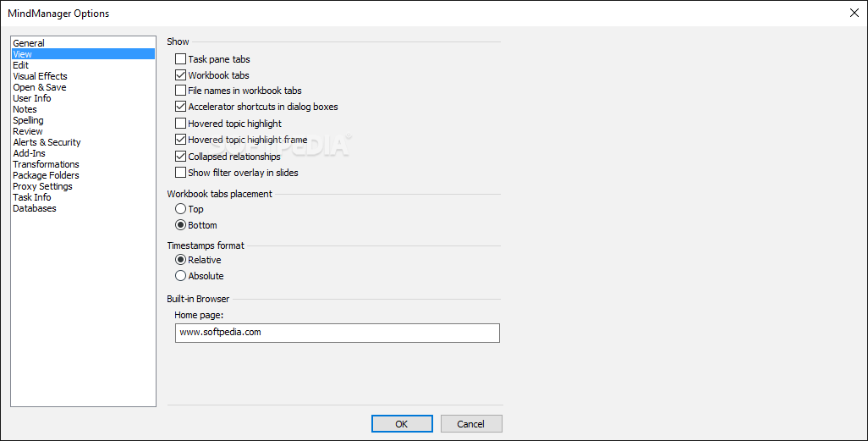Choose the Bottom placement radio button
Image resolution: width=868 pixels, height=441 pixels.
click(x=180, y=225)
